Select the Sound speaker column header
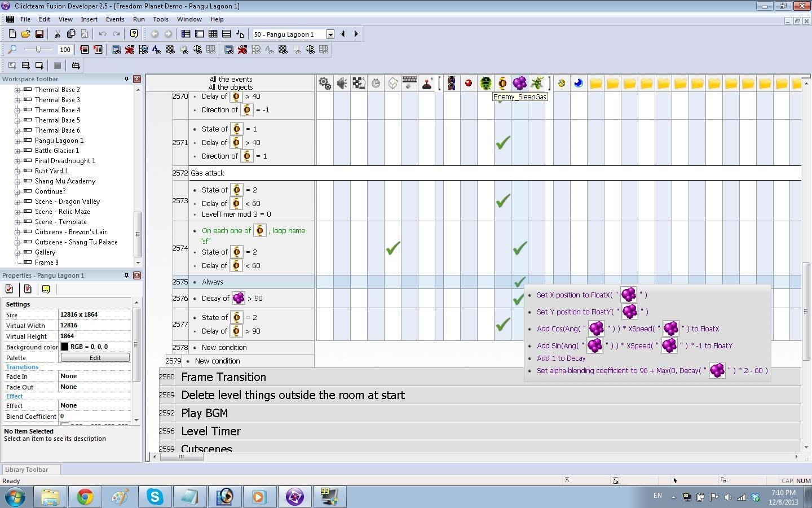The height and width of the screenshot is (508, 812). pos(342,84)
